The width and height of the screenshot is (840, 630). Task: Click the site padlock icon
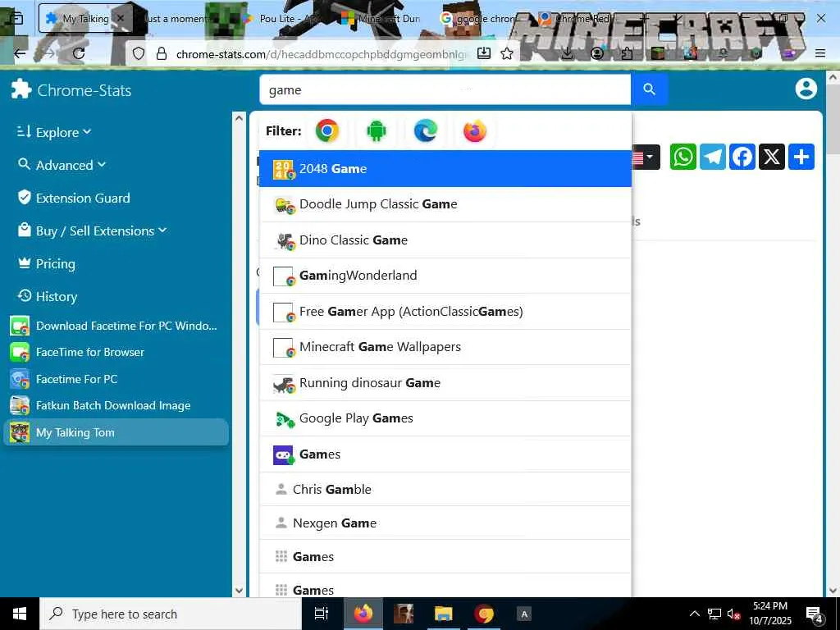162,53
